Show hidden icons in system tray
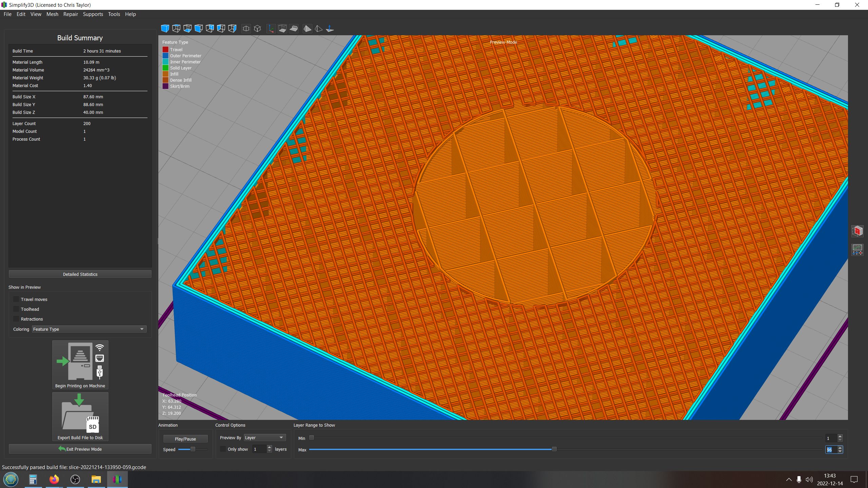The height and width of the screenshot is (488, 868). 789,480
